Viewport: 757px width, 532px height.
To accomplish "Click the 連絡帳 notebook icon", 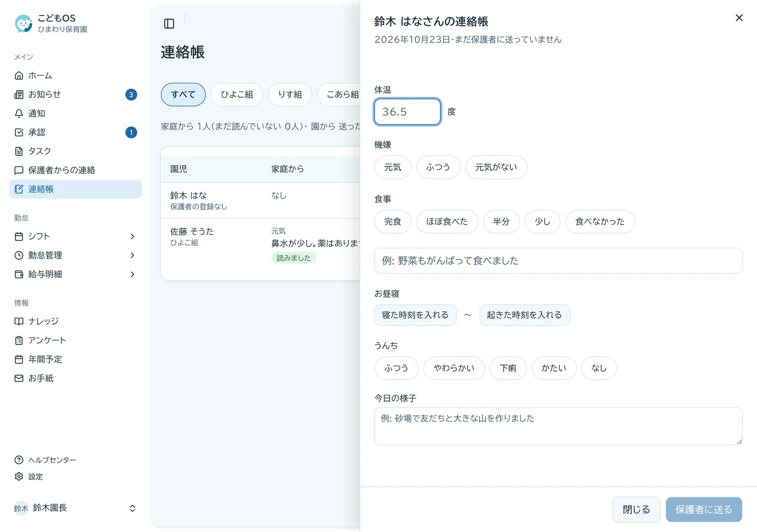I will (x=19, y=189).
